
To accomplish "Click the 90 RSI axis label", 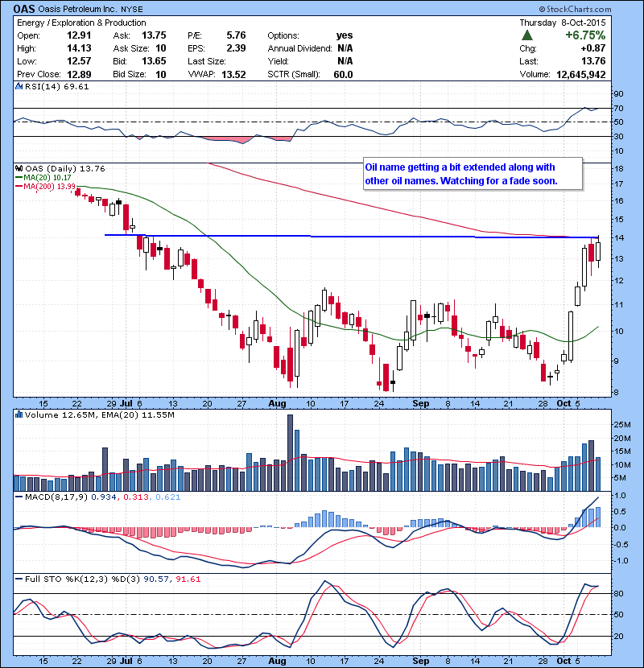I will tap(619, 94).
